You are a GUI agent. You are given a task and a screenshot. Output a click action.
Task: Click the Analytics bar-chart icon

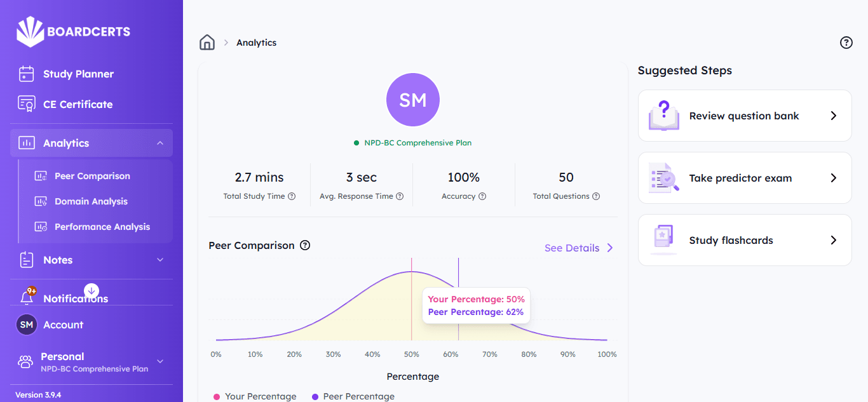pos(26,143)
